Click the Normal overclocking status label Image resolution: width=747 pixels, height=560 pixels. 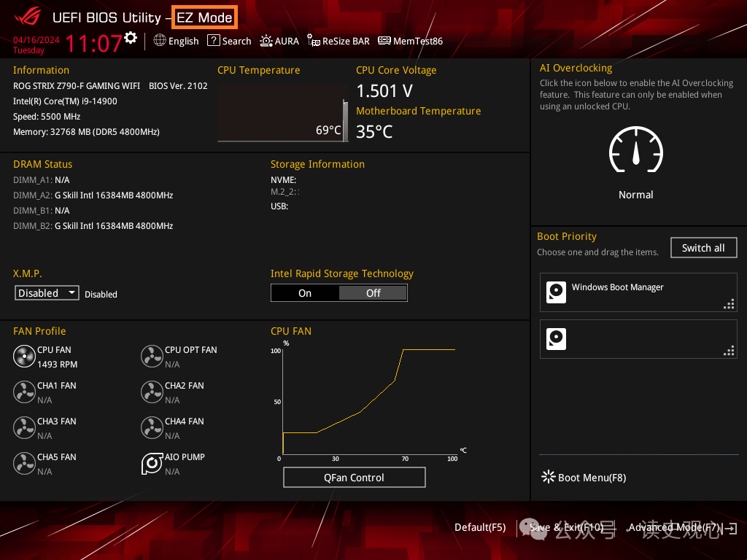coord(635,195)
